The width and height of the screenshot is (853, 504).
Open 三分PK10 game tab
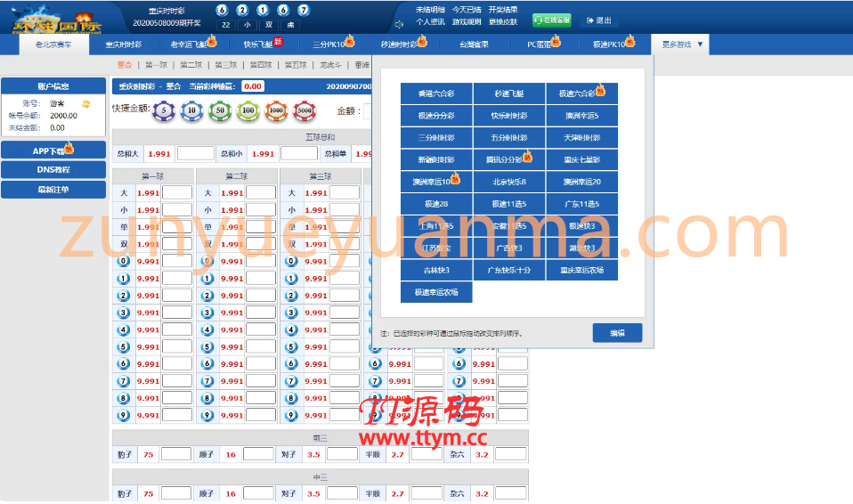tap(329, 45)
